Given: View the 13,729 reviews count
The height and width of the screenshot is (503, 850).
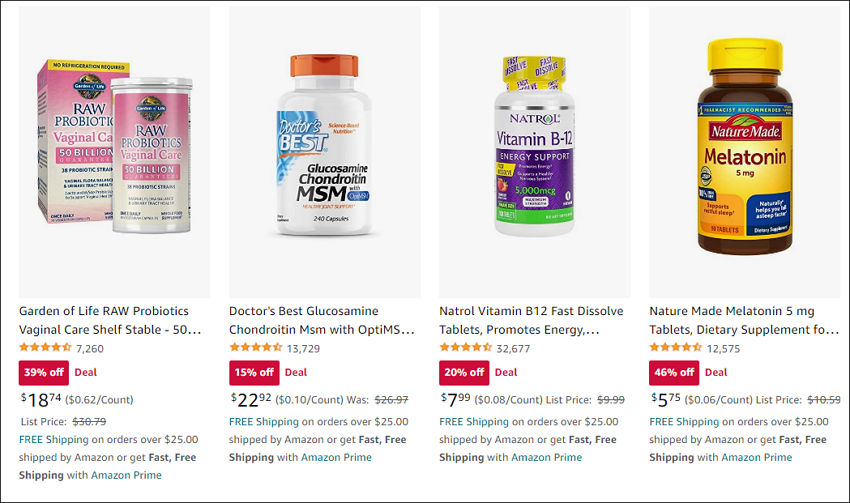Looking at the screenshot, I should (303, 349).
